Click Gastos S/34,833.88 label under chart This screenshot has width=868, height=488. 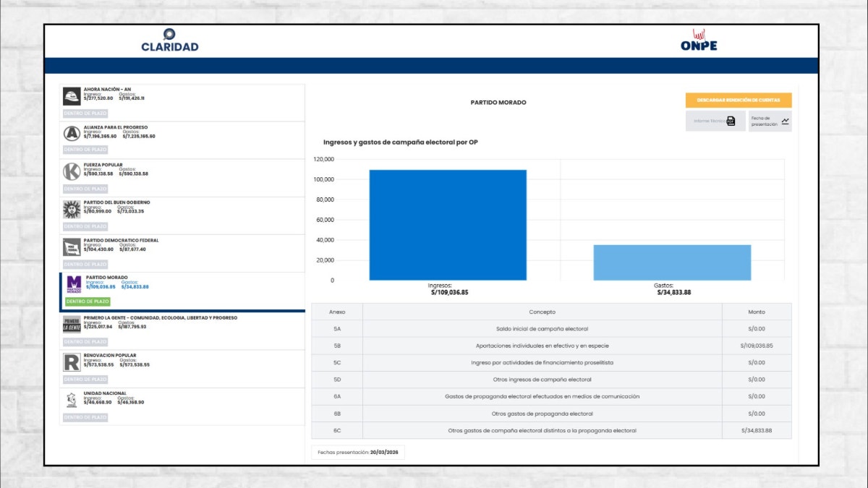tap(673, 289)
